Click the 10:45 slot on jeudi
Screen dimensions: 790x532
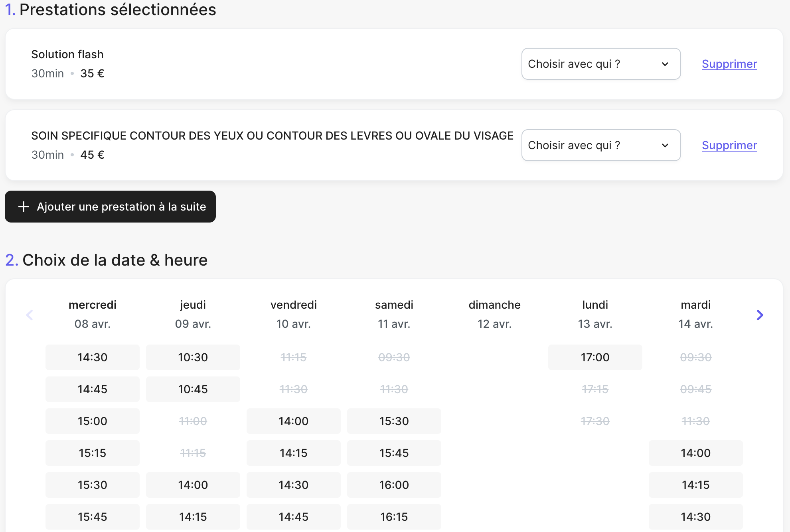[x=193, y=389]
